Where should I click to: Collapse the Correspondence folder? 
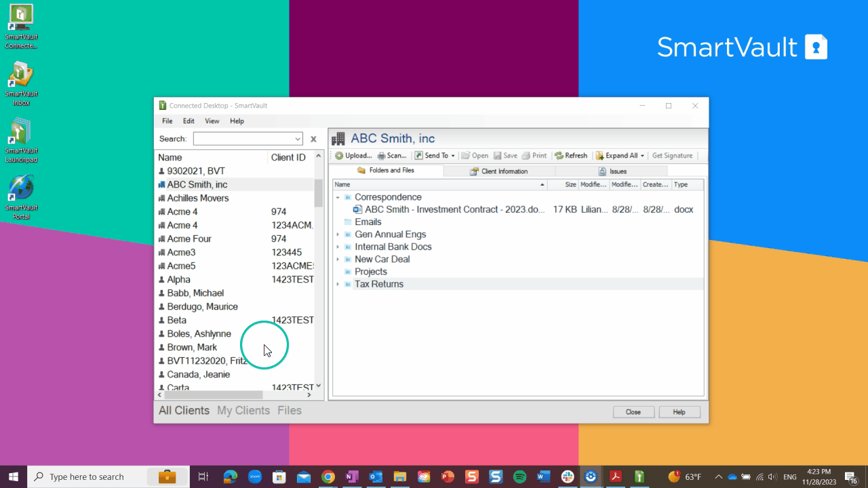[338, 197]
